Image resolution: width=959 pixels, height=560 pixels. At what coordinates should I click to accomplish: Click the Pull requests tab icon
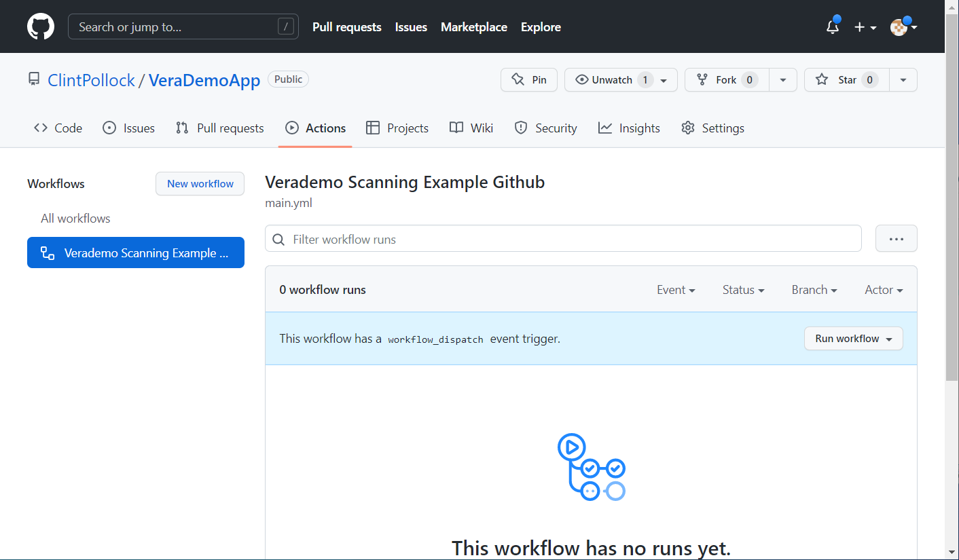click(182, 128)
